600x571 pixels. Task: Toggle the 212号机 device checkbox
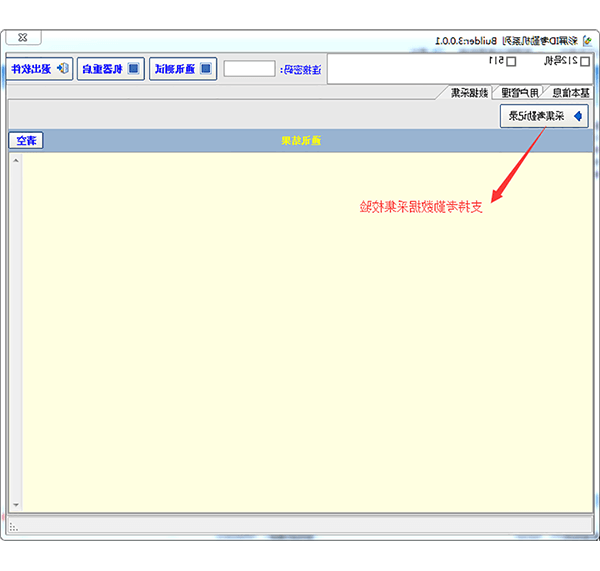(585, 62)
